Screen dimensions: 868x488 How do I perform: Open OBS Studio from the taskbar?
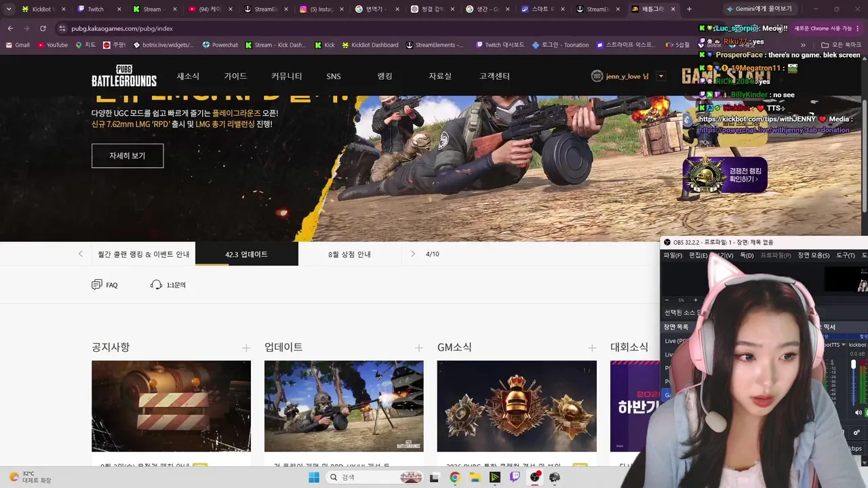(x=535, y=477)
